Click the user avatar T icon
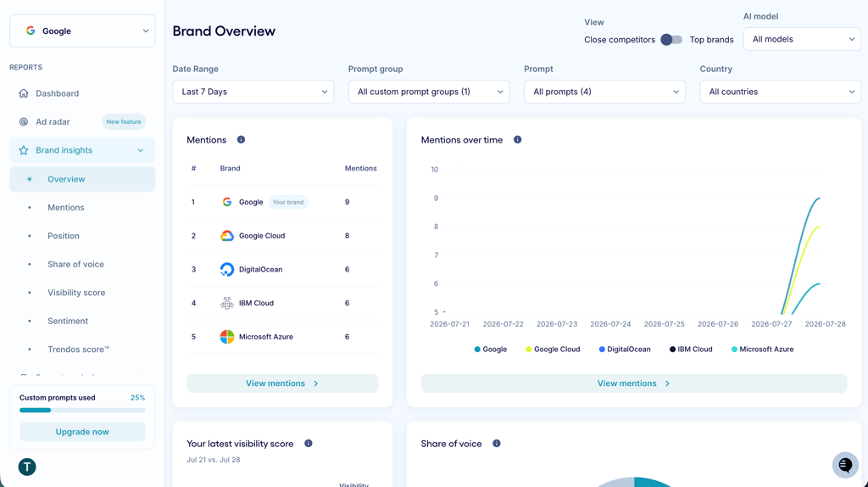868x487 pixels. coord(27,467)
